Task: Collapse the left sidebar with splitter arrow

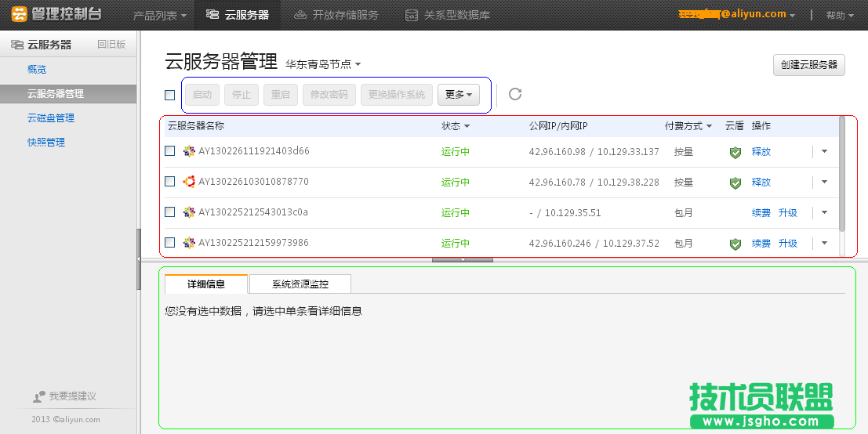Action: (x=138, y=259)
